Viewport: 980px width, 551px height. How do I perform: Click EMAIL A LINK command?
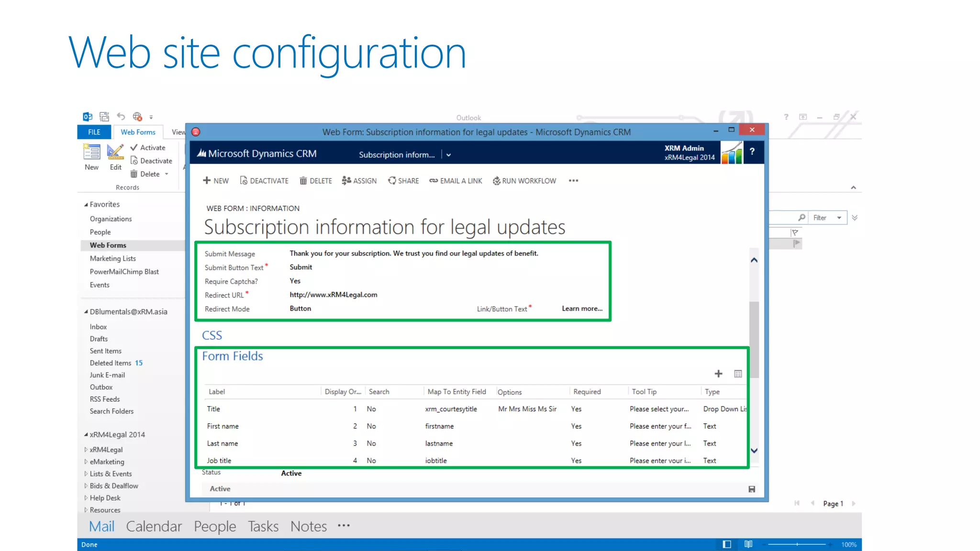456,181
